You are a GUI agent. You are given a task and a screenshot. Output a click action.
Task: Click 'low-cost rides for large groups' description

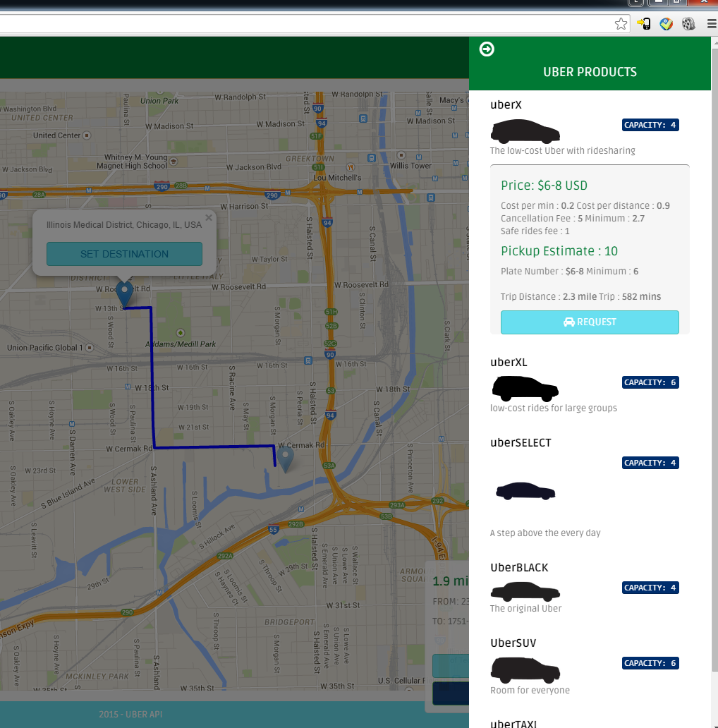click(554, 408)
